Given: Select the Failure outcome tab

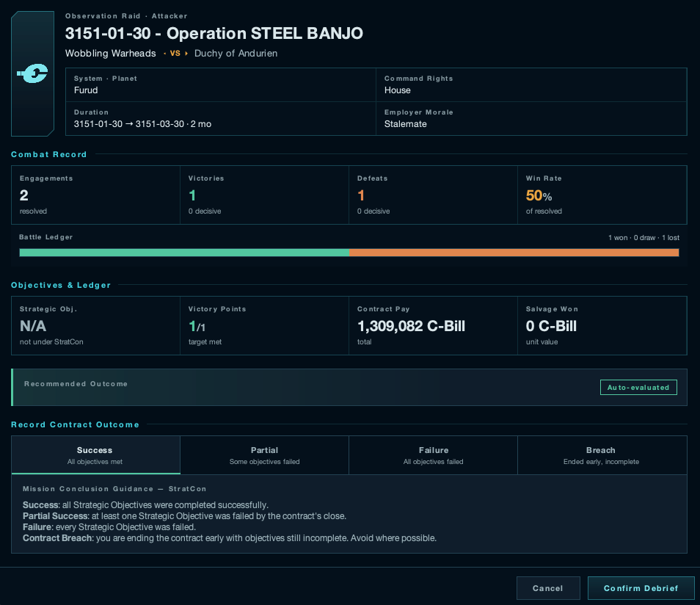Looking at the screenshot, I should (433, 455).
